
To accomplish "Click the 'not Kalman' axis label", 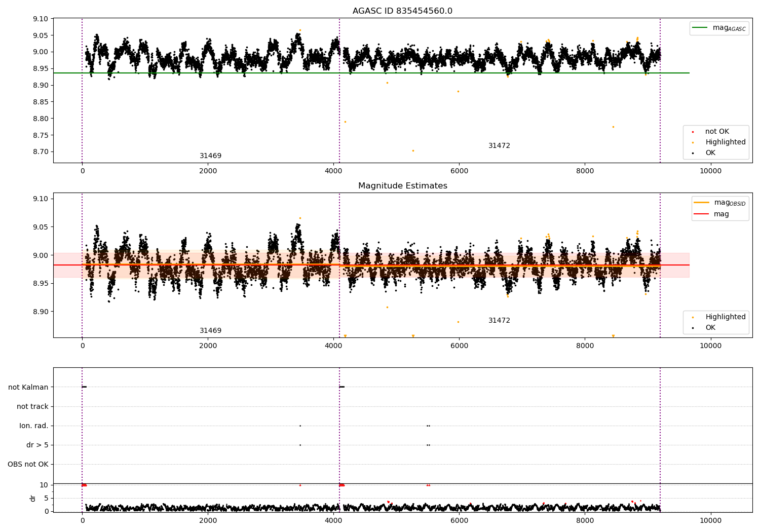I will (x=28, y=388).
